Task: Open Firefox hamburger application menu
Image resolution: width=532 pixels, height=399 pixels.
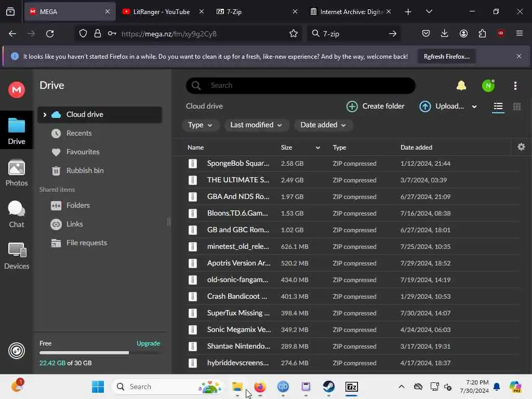Action: click(519, 33)
